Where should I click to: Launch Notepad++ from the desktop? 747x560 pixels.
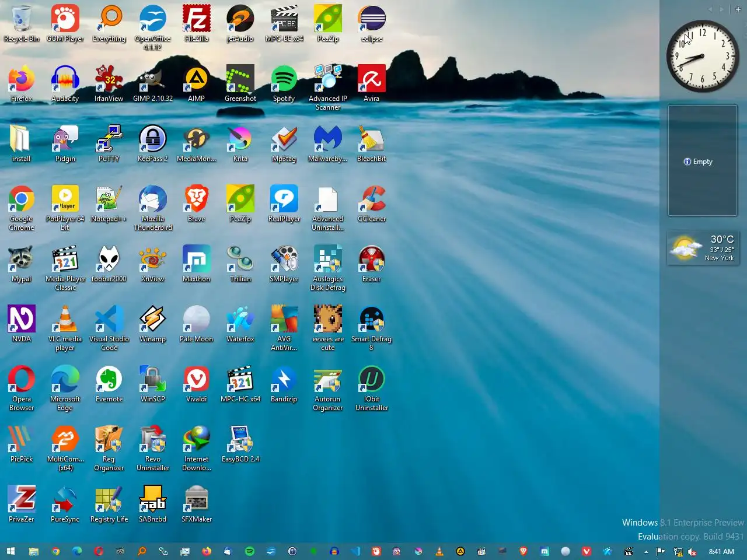[109, 204]
